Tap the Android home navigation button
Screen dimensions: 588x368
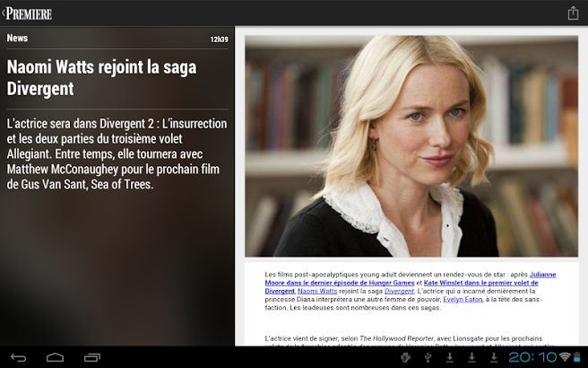pyautogui.click(x=56, y=357)
